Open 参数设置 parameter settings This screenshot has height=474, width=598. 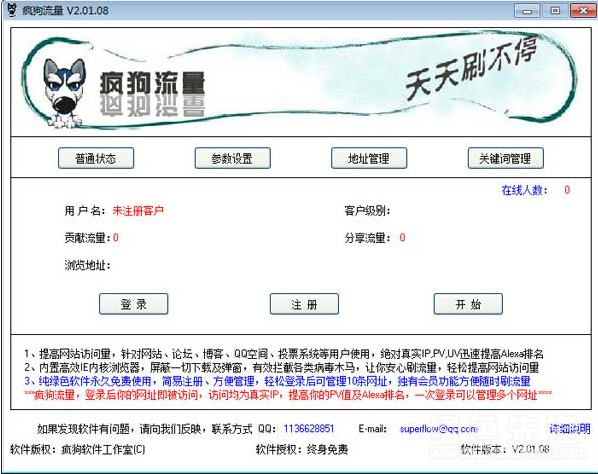coord(232,158)
